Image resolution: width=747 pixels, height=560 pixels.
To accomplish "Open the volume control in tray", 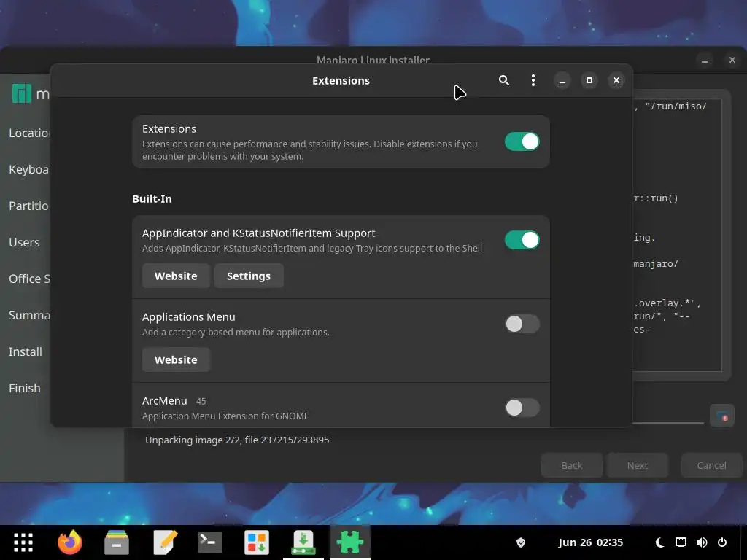I will [x=702, y=542].
